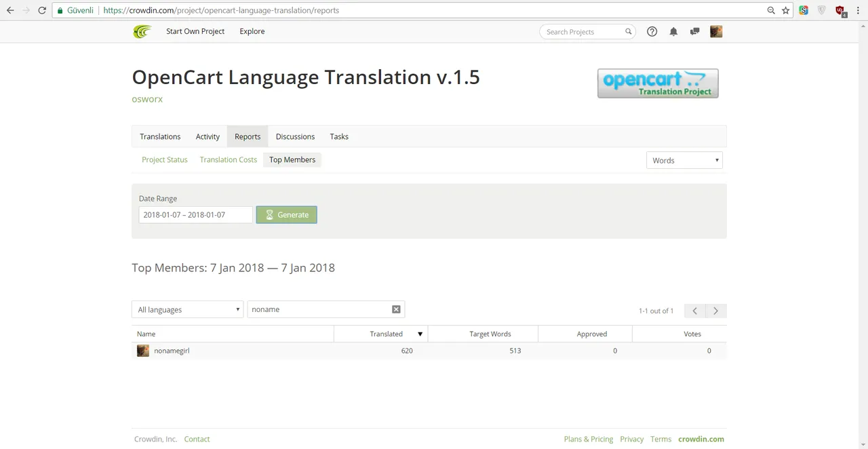
Task: Click the Date Range input field
Action: pyautogui.click(x=195, y=214)
